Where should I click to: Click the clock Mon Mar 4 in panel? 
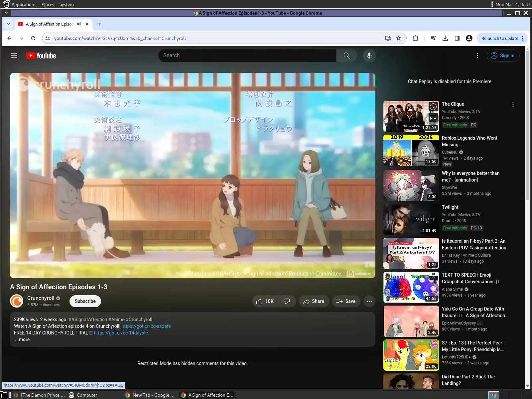512,4
